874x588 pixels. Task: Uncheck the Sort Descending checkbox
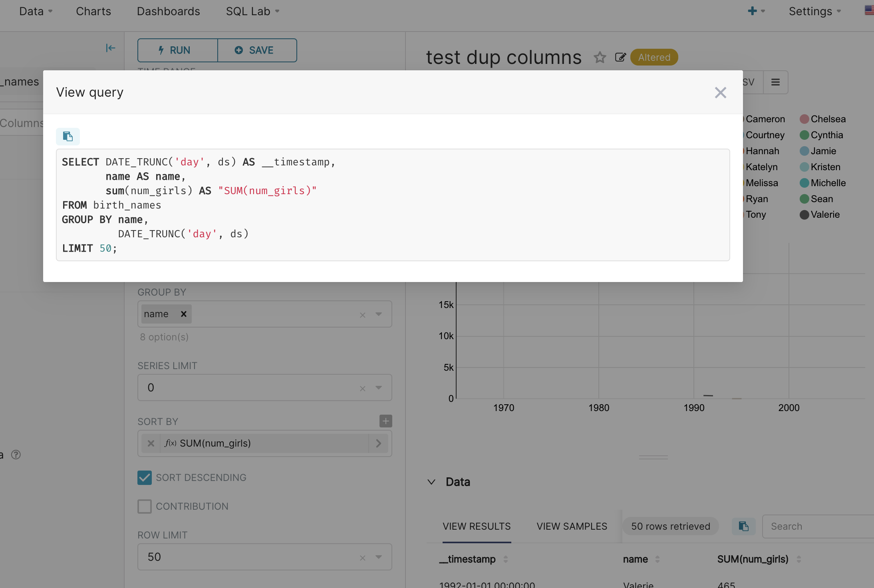[145, 478]
